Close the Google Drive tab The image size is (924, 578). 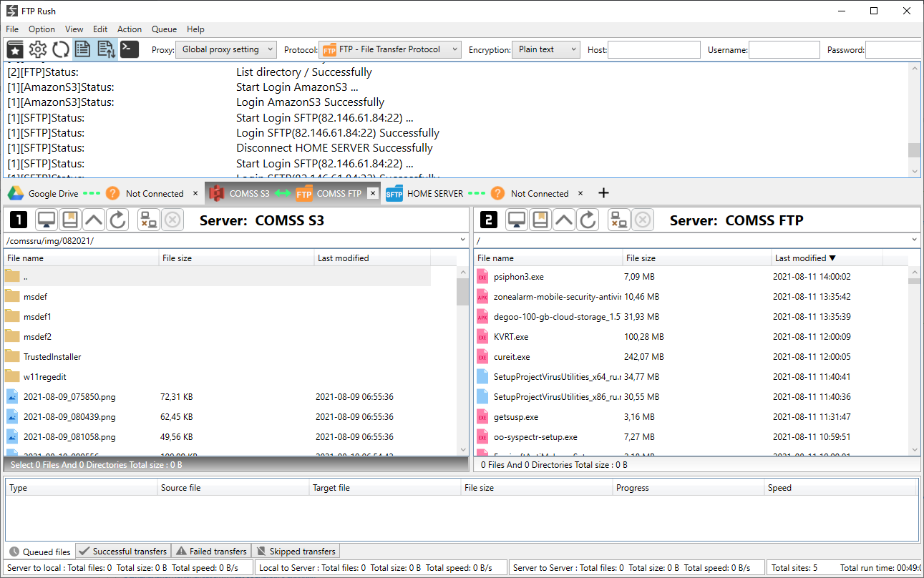[x=195, y=193]
